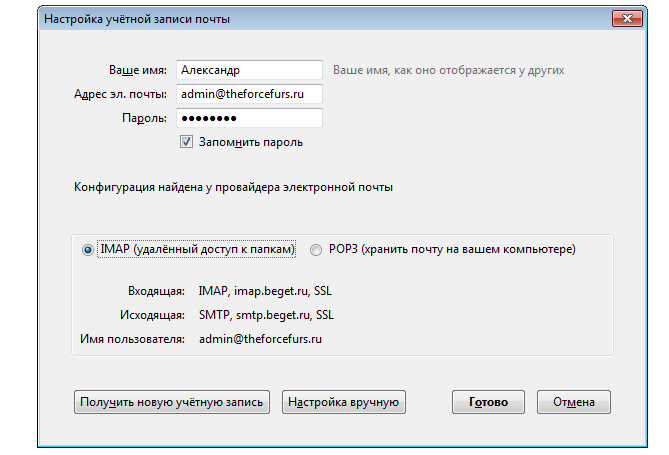
Task: Click the incoming imap.beget.ru server line
Action: (265, 291)
